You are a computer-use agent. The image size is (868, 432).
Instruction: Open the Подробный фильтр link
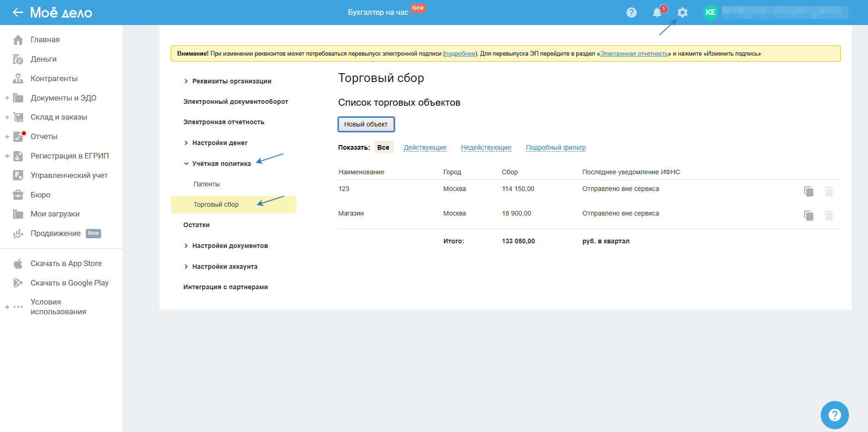[x=555, y=147]
